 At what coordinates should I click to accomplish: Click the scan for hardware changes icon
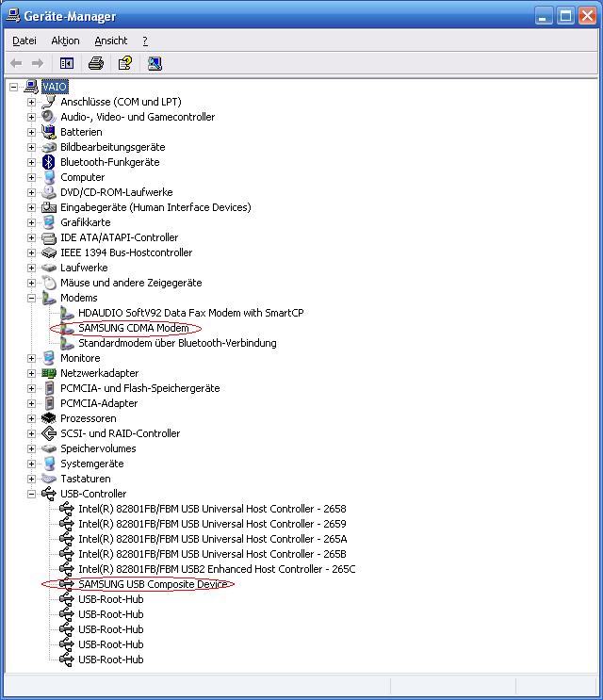click(x=155, y=63)
